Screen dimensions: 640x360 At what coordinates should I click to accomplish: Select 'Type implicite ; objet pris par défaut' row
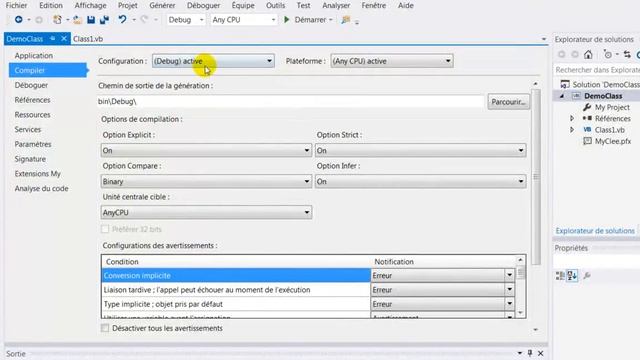coord(236,304)
